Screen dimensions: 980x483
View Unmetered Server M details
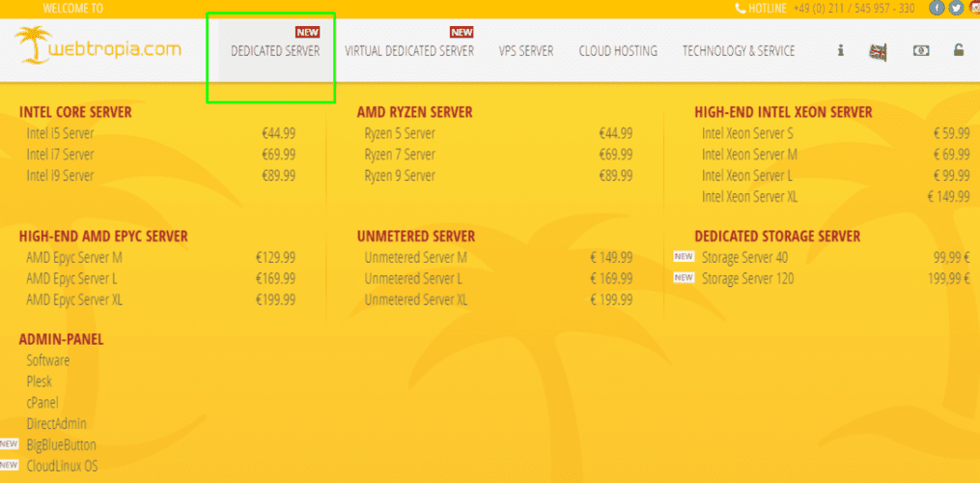[x=415, y=258]
